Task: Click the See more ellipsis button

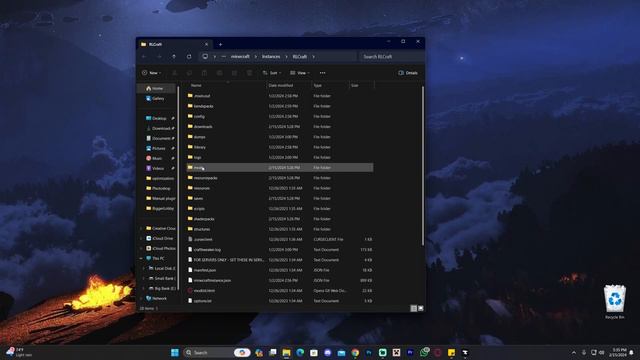Action: click(322, 73)
